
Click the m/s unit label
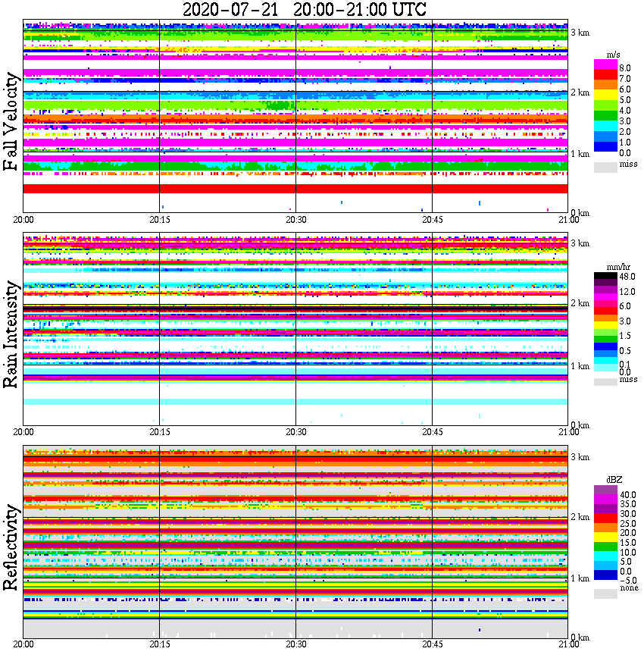613,55
